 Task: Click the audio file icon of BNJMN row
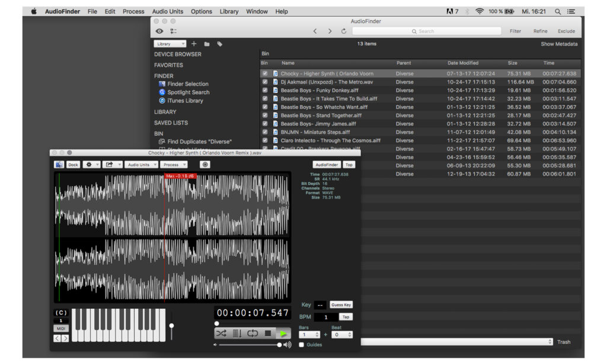(275, 132)
